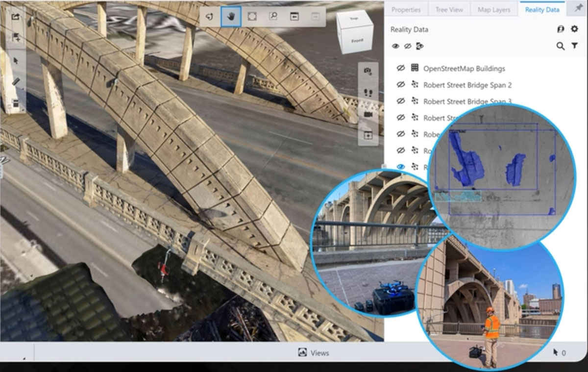
Task: Click the camera snapshot icon
Action: click(367, 71)
